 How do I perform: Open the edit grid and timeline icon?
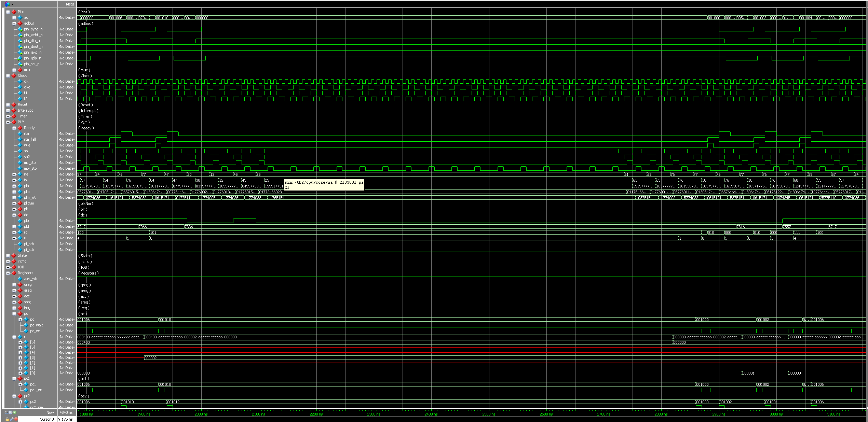11,412
